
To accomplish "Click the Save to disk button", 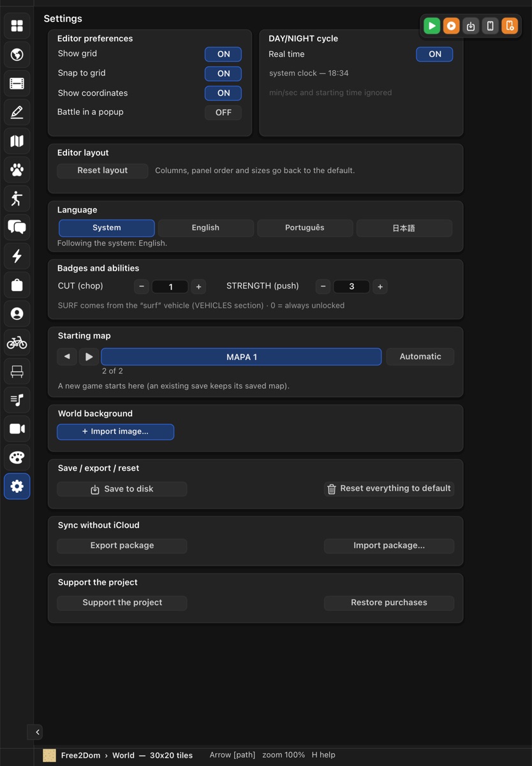I will 122,489.
